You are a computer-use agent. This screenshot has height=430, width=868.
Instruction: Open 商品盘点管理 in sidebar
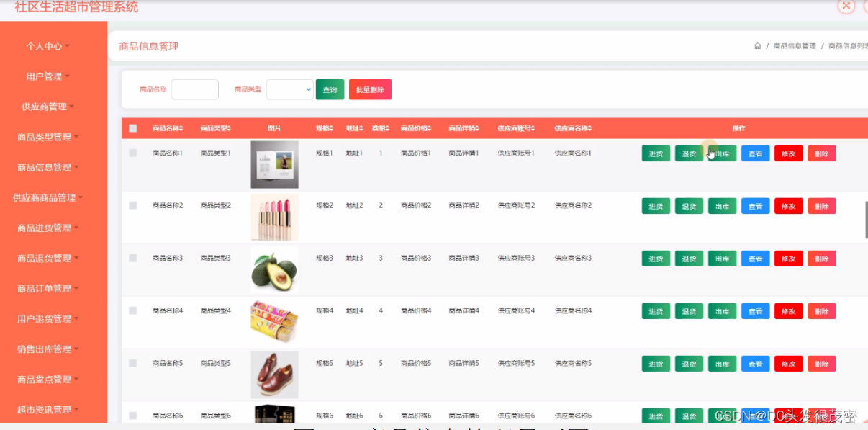[x=48, y=379]
